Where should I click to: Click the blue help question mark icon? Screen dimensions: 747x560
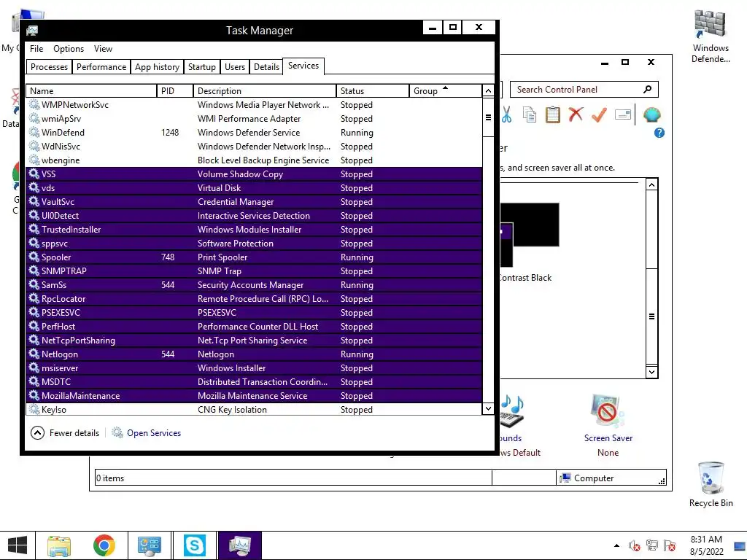click(659, 133)
